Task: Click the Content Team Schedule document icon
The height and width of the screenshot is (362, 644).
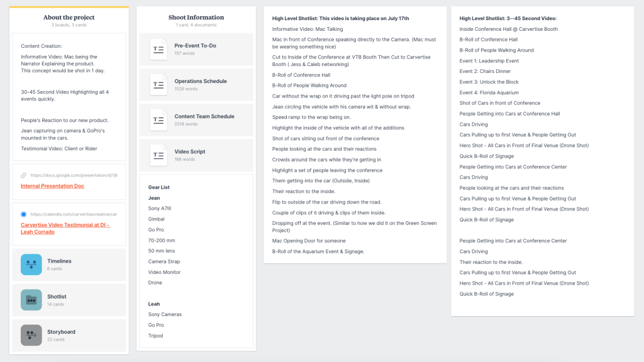Action: [158, 119]
